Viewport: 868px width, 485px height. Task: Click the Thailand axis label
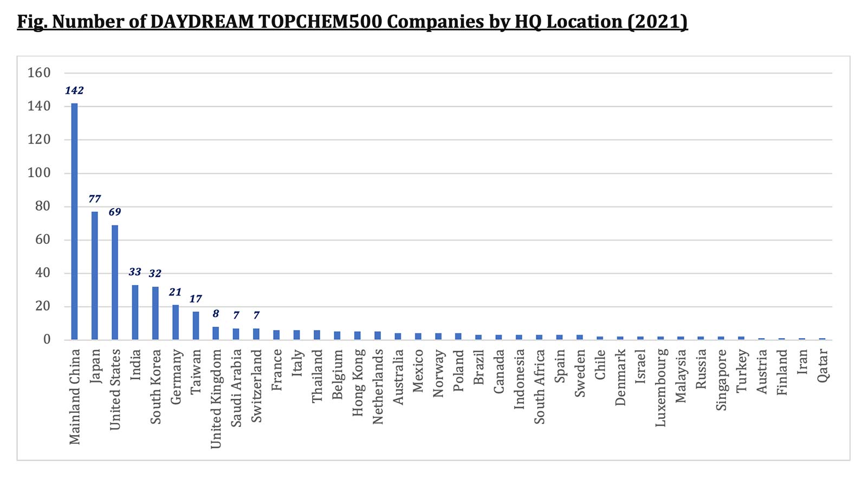point(317,376)
